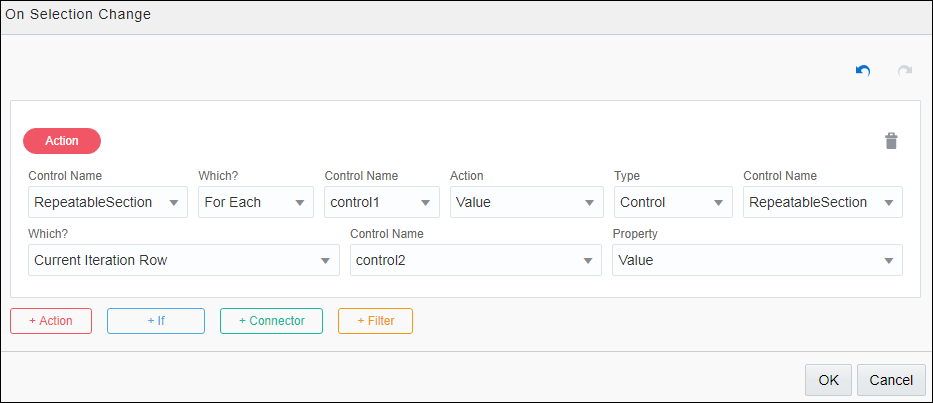Click the red Action pill label

(x=62, y=141)
